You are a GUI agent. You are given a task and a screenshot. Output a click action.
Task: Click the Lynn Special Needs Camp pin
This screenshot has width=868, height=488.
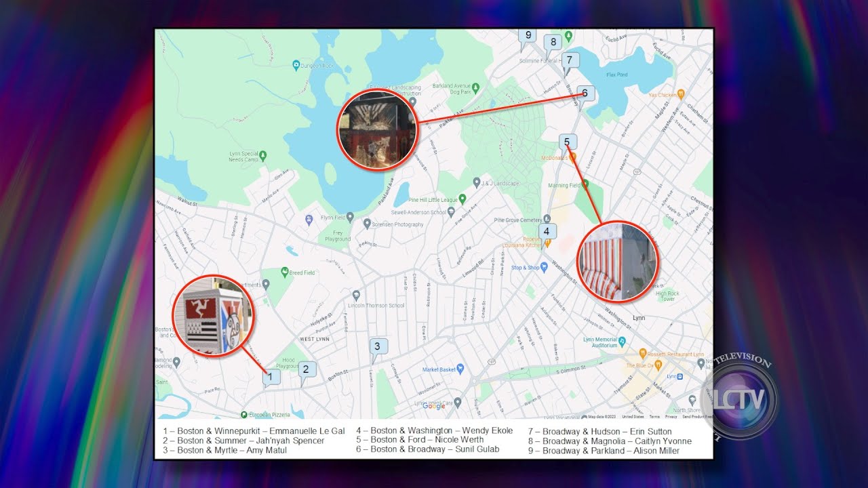coord(263,155)
